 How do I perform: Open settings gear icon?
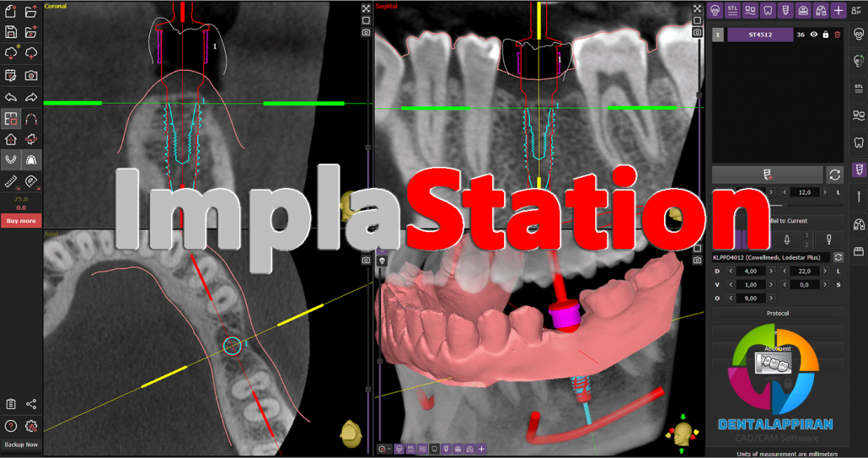[x=31, y=426]
